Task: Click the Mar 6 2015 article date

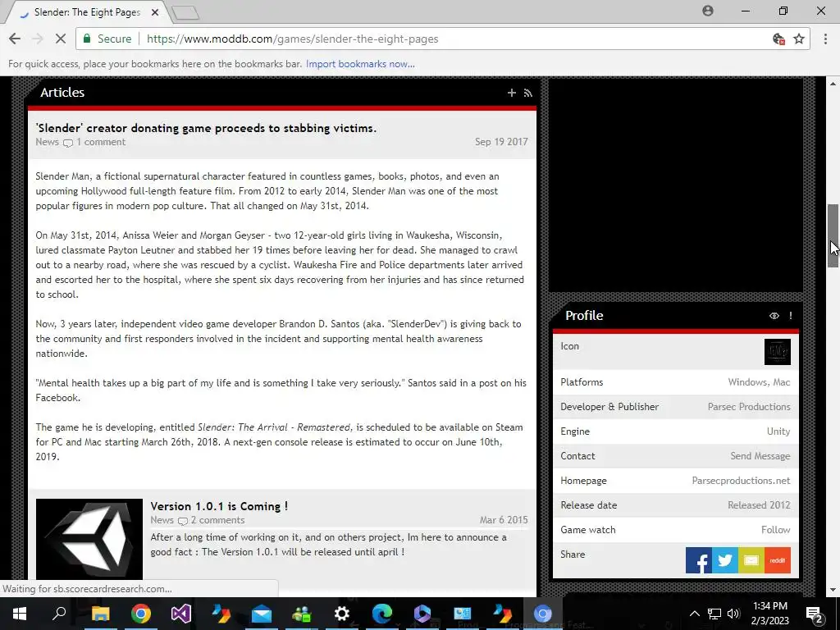Action: 504,520
